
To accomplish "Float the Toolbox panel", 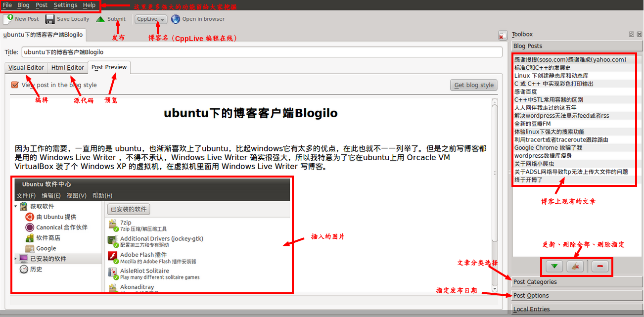I will [x=632, y=34].
